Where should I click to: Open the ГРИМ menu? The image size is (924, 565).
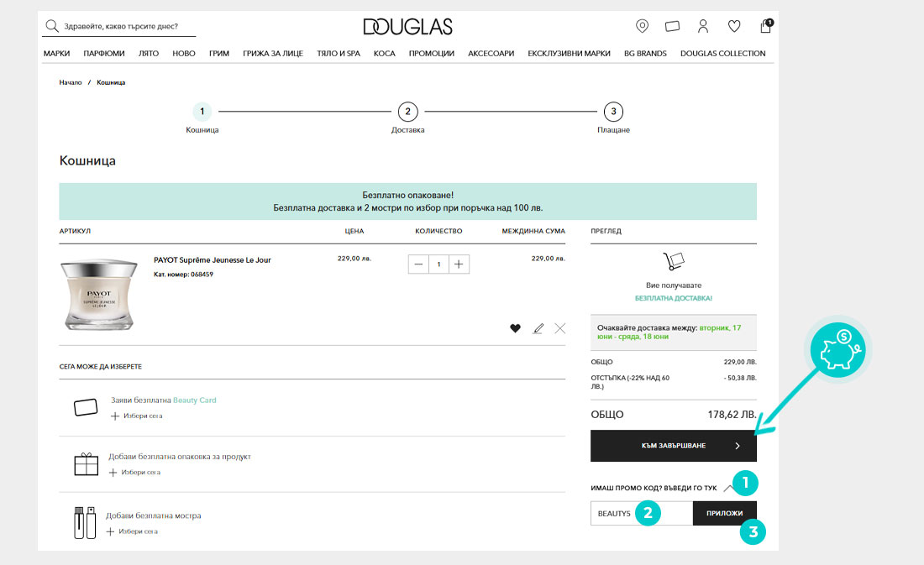click(x=218, y=53)
